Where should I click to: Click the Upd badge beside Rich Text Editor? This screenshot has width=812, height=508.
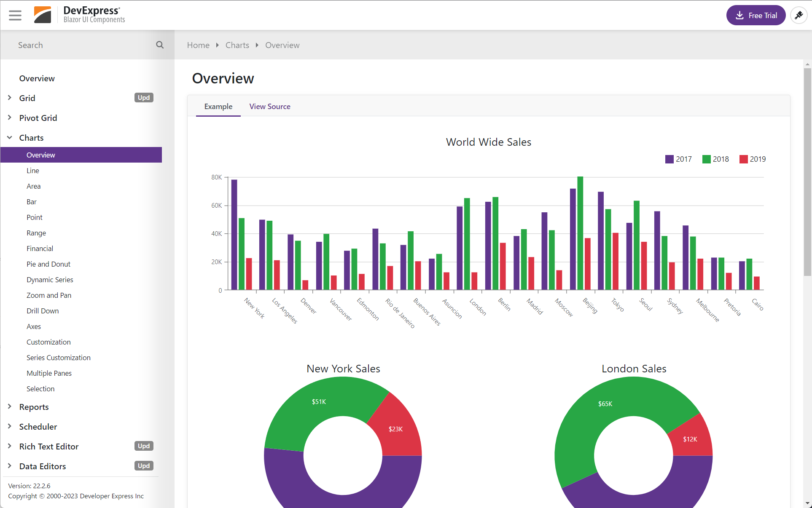tap(144, 446)
